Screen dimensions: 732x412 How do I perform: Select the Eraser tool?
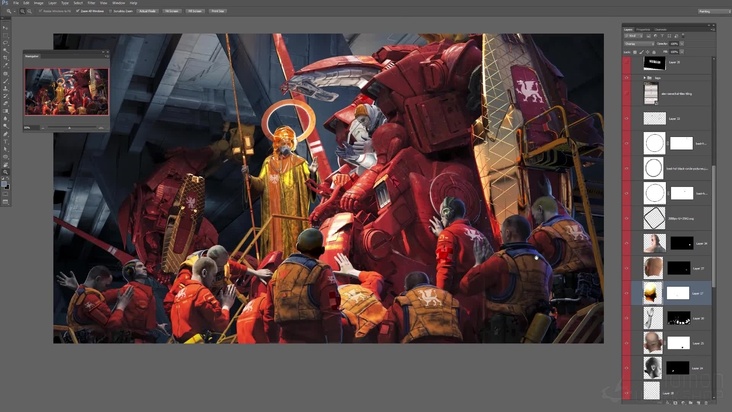coord(5,103)
